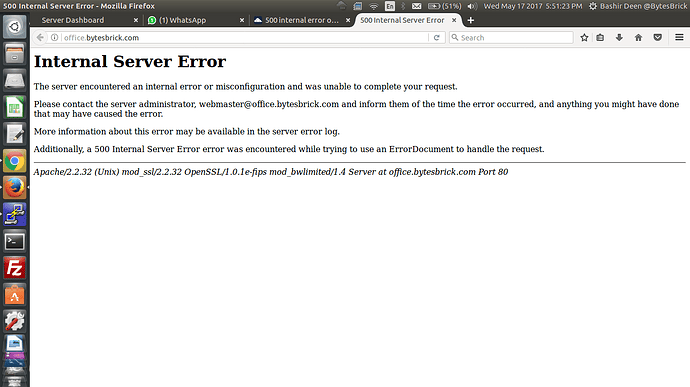Screen dimensions: 690x387
Task: Open a new tab with plus button
Action: click(470, 20)
